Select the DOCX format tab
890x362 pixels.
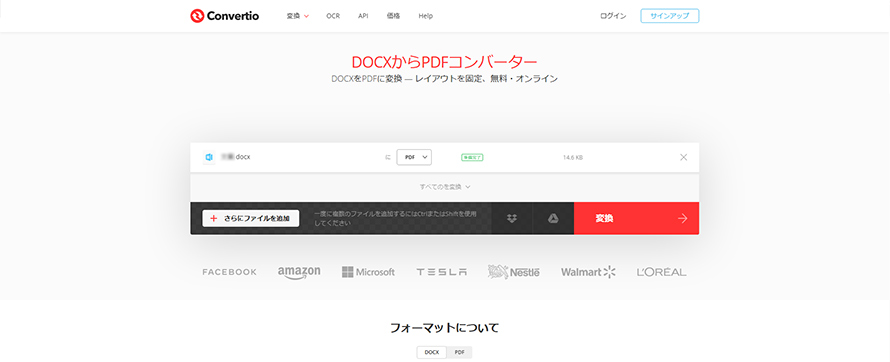point(432,352)
